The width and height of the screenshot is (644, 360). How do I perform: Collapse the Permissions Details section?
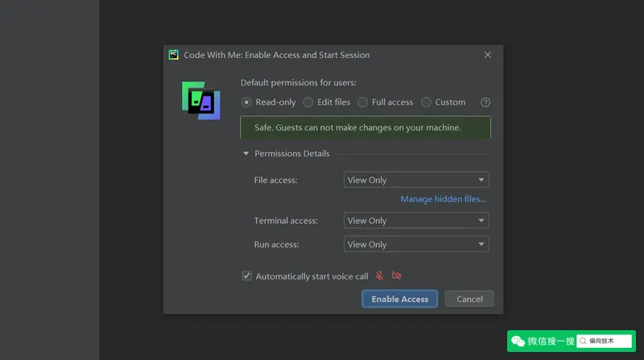click(x=246, y=154)
